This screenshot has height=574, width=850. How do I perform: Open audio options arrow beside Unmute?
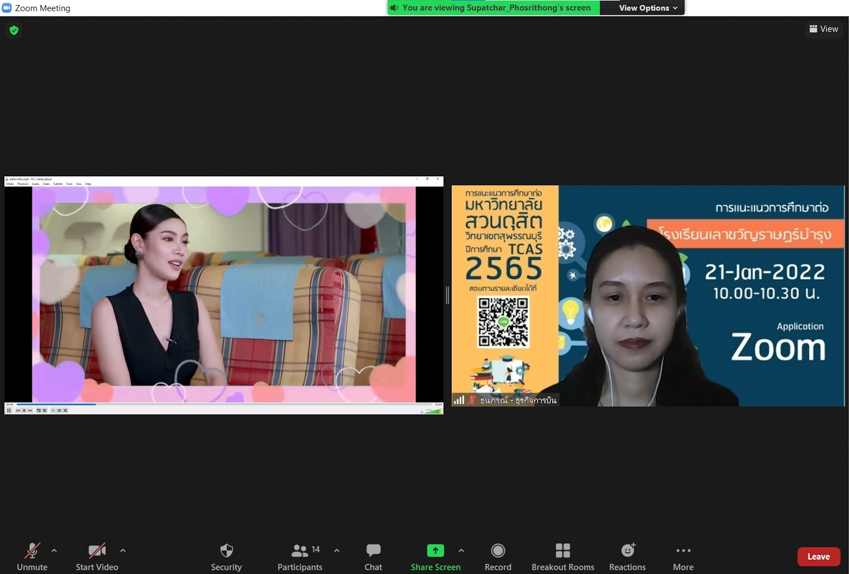click(x=54, y=551)
